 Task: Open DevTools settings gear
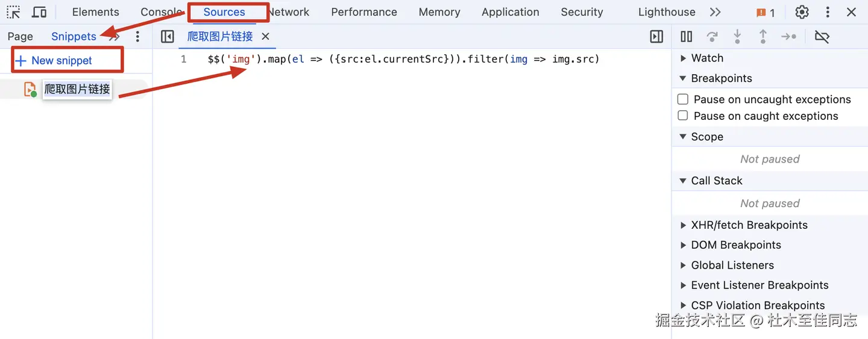pos(802,12)
